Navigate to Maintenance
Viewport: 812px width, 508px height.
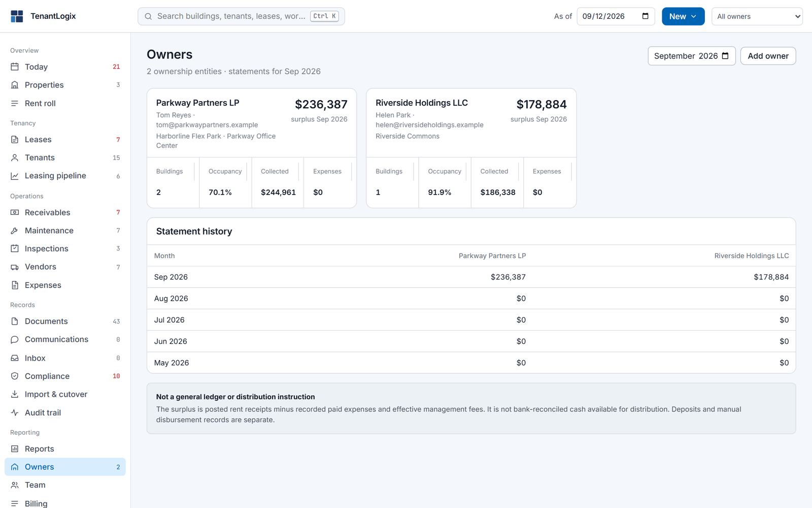[x=65, y=231]
